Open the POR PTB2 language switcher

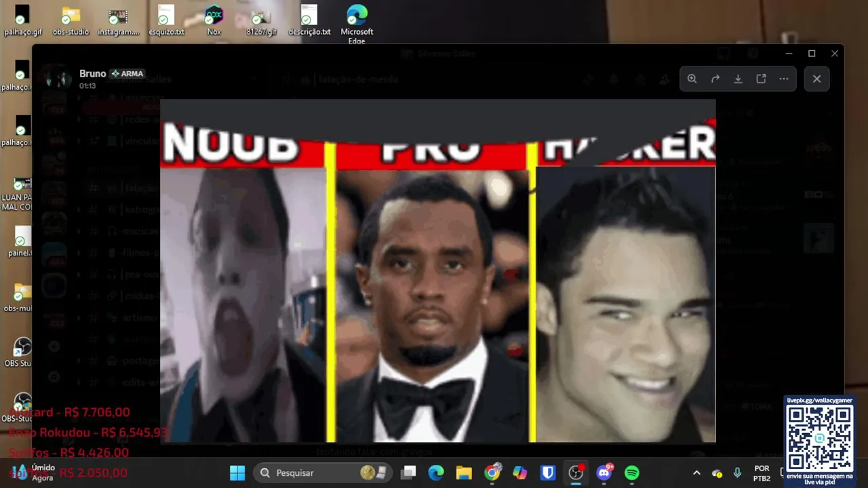click(762, 473)
